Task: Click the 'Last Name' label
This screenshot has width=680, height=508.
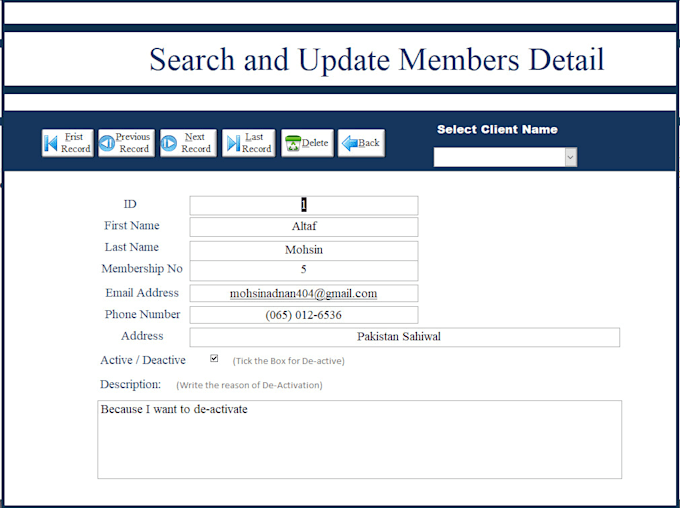Action: (131, 247)
